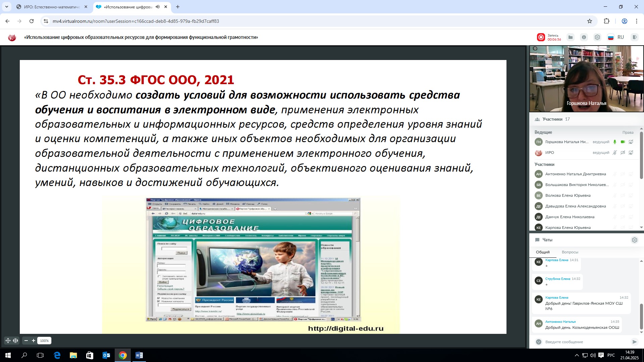The height and width of the screenshot is (362, 644).
Task: Click the participants list scrollbar thumb
Action: (641, 155)
